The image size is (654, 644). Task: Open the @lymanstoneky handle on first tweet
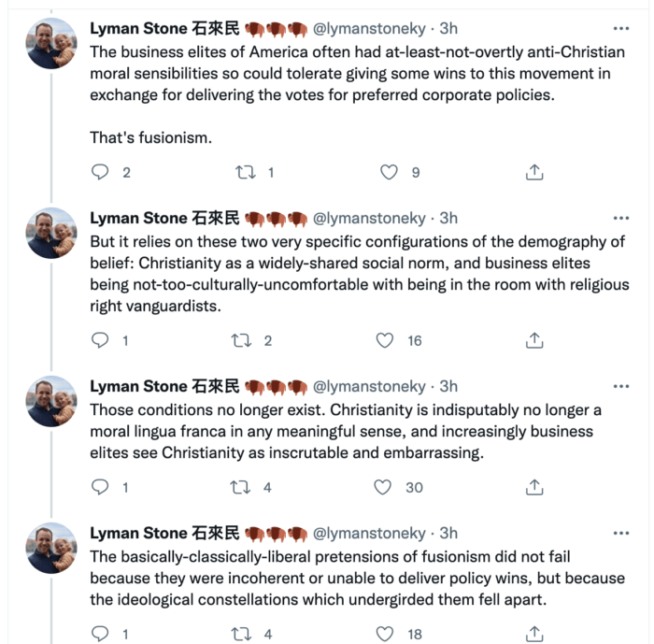pyautogui.click(x=369, y=28)
